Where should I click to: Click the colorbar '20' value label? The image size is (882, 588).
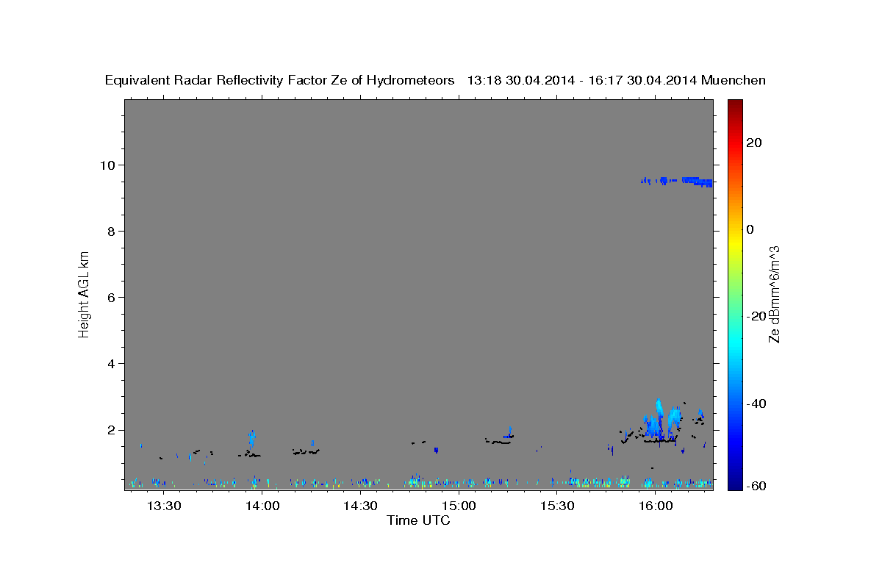(753, 143)
